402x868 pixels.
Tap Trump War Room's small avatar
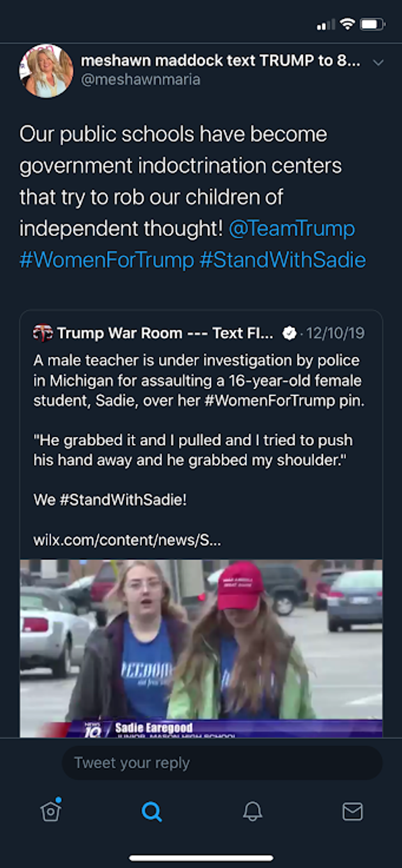point(43,333)
